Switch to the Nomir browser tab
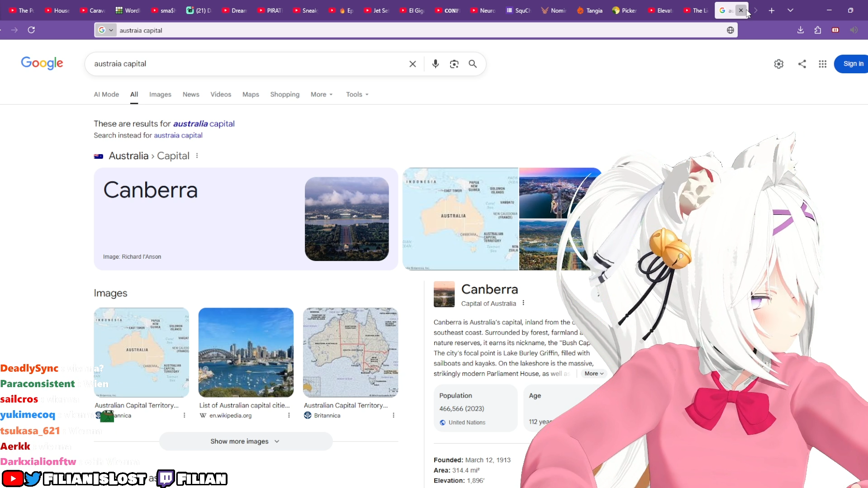This screenshot has width=868, height=488. (554, 10)
